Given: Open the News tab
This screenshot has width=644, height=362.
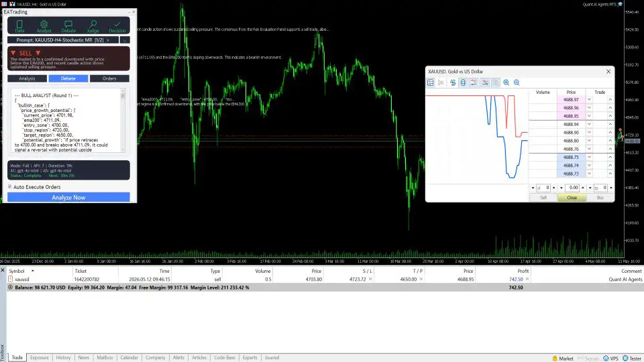Looking at the screenshot, I should [84, 357].
